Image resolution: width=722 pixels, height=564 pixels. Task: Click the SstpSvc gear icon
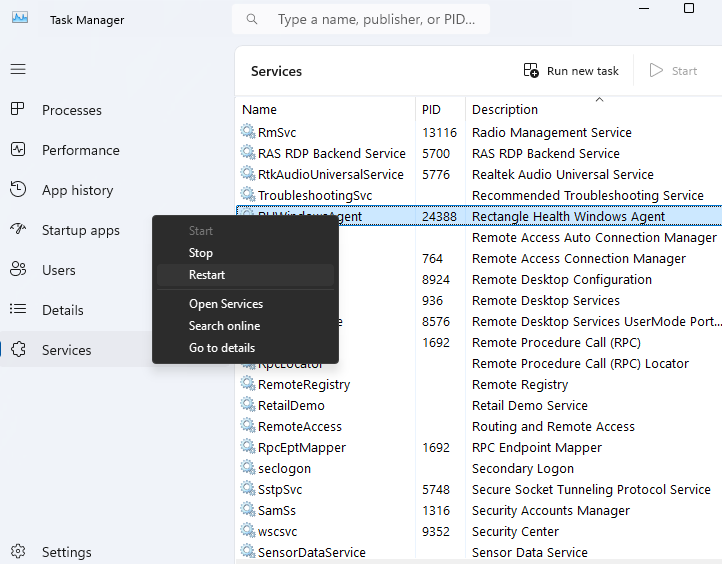(248, 488)
